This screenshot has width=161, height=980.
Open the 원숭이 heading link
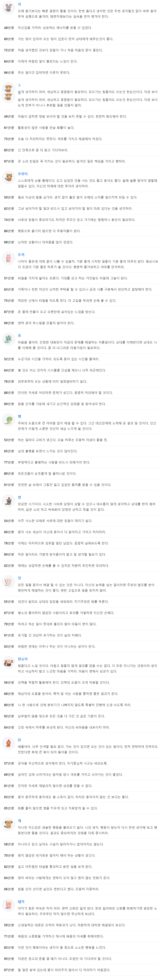coord(23,659)
